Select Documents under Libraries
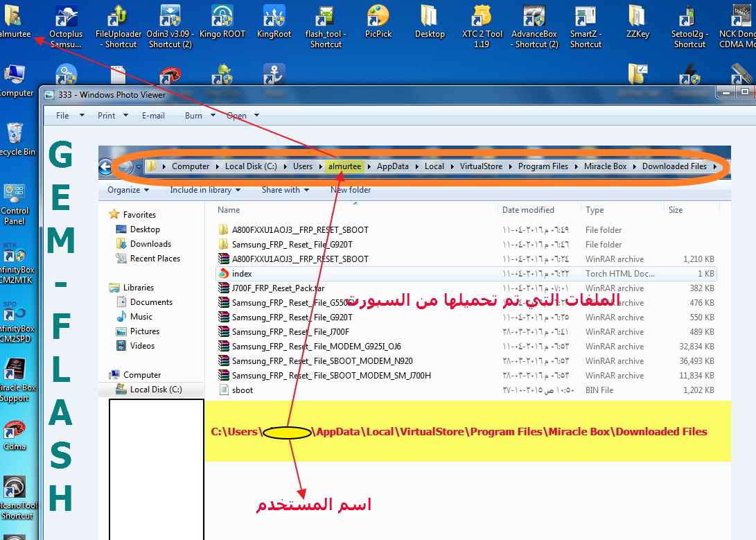This screenshot has width=756, height=540. coord(145,302)
